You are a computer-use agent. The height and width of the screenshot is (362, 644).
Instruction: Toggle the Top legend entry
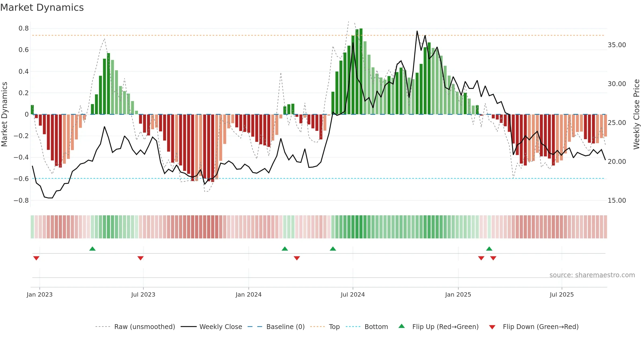click(325, 327)
